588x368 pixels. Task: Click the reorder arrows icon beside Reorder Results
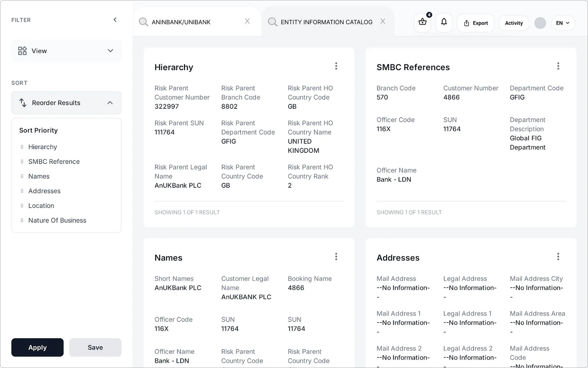23,103
